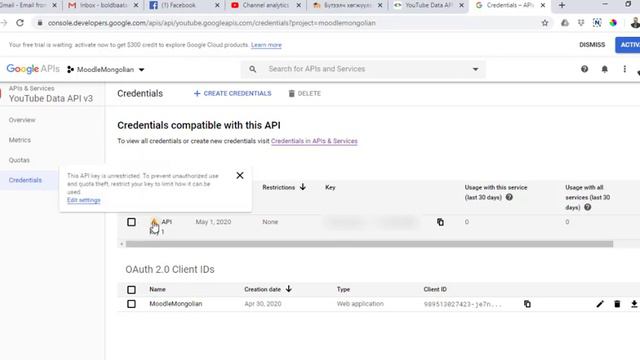This screenshot has height=360, width=640.
Task: Edit the MoodleMongolian OAuth client
Action: (600, 304)
